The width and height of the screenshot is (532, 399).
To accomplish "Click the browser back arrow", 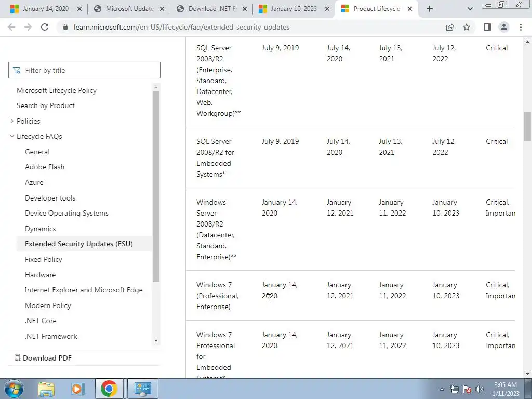I will pos(11,27).
